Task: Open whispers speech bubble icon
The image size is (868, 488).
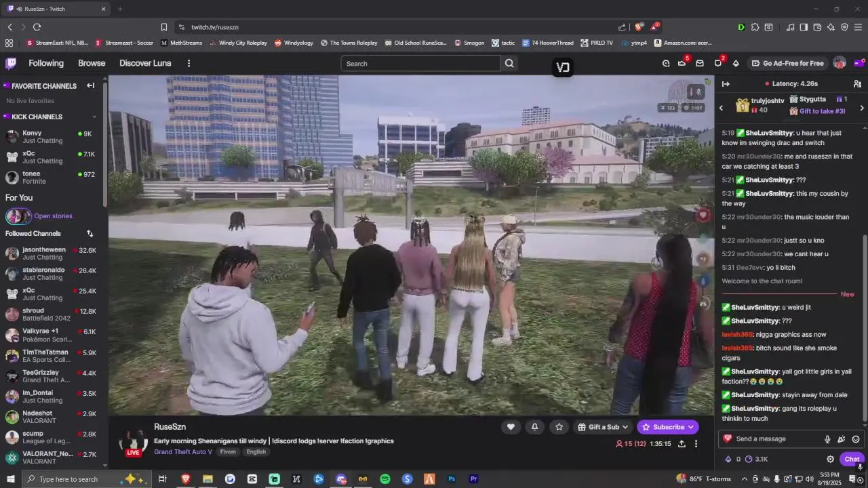Action: 718,63
